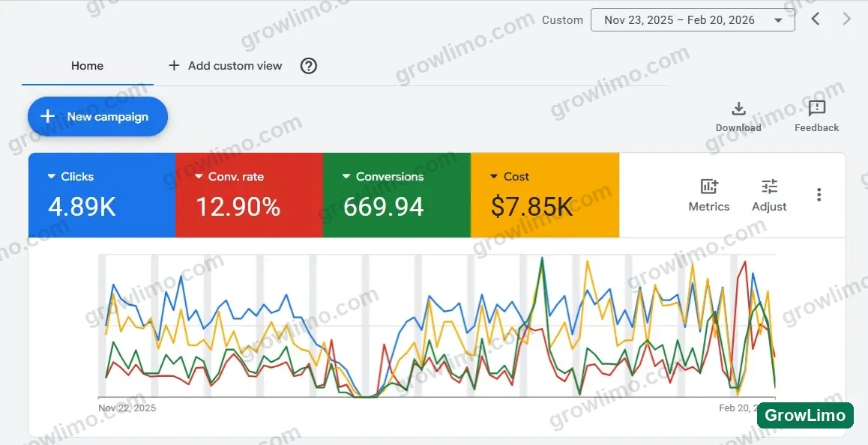This screenshot has width=868, height=445.
Task: Switch to the Home tab
Action: (x=87, y=66)
